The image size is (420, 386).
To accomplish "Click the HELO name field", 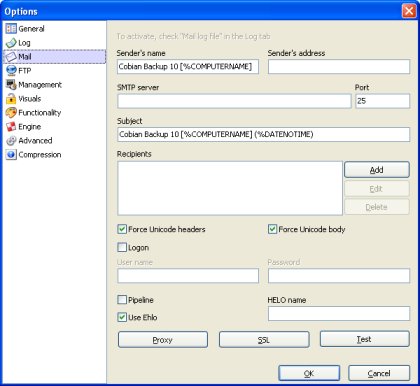I will click(x=339, y=314).
